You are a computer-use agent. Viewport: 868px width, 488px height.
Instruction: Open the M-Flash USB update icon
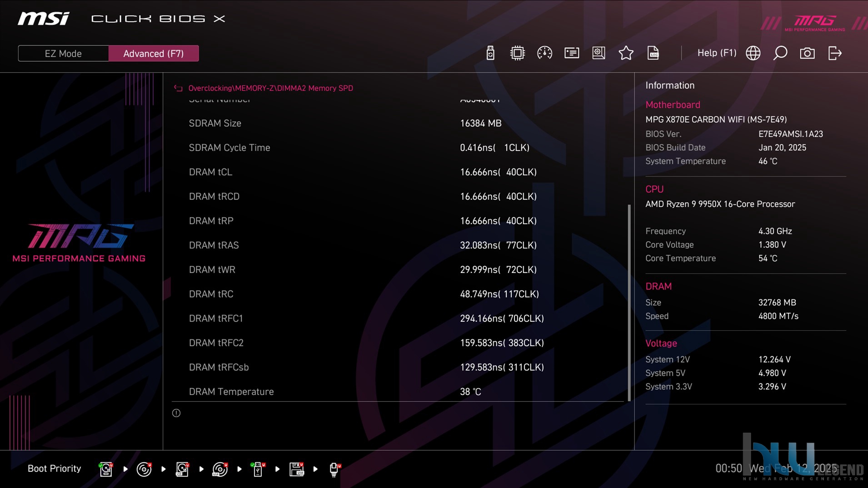point(490,53)
